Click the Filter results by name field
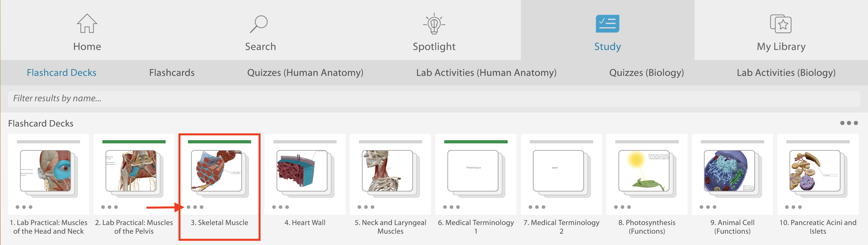 click(434, 98)
